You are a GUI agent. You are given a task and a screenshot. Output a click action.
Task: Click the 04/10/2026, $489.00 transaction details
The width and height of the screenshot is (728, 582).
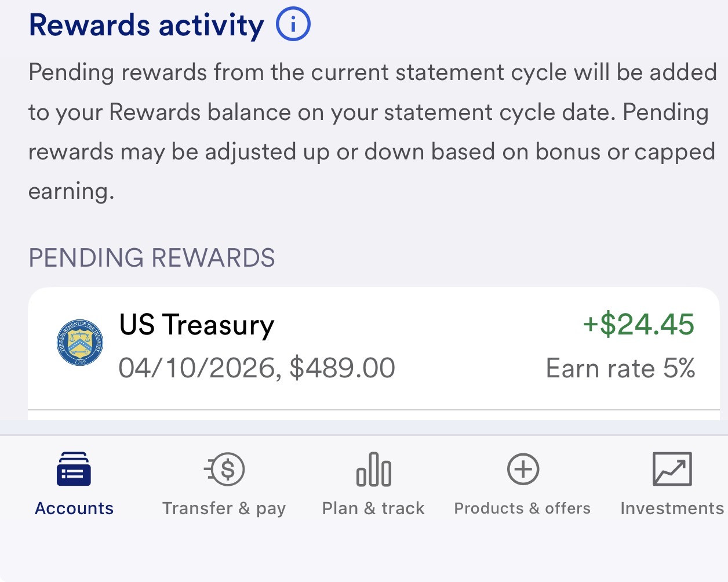click(x=257, y=368)
